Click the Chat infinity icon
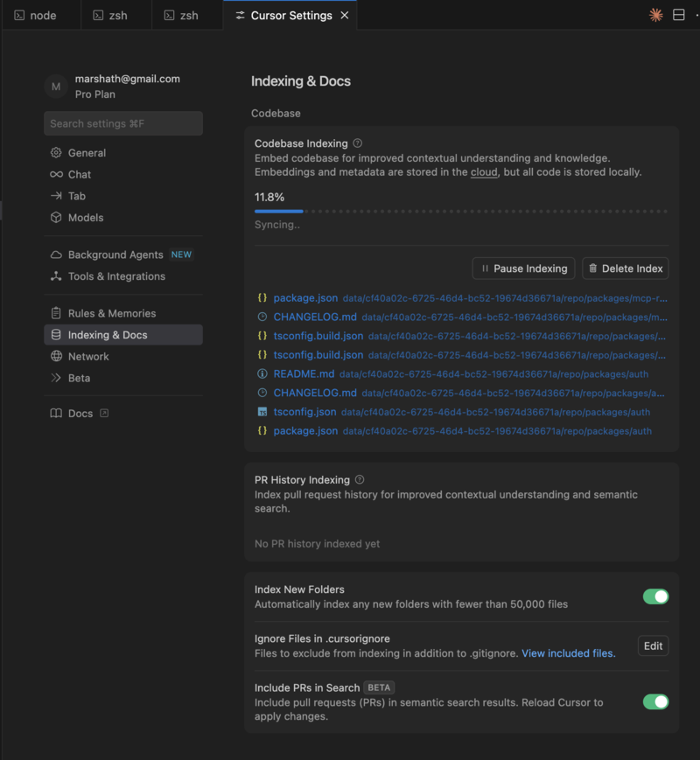The width and height of the screenshot is (700, 760). 56,175
